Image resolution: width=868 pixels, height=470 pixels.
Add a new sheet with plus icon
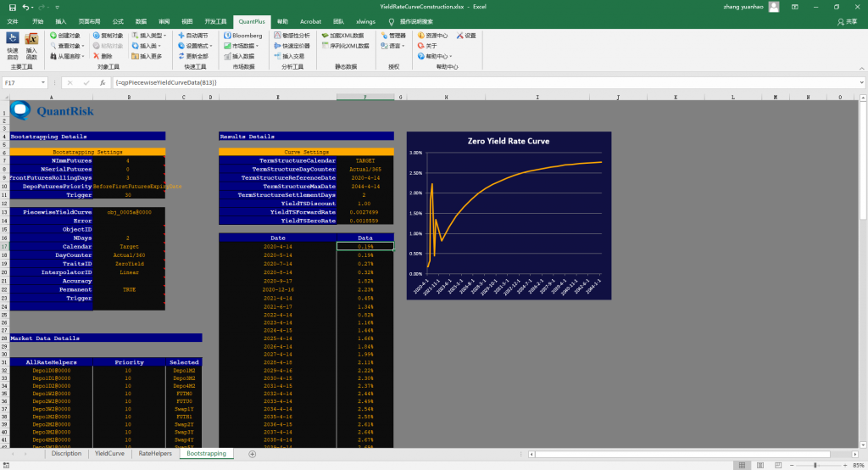(253, 454)
